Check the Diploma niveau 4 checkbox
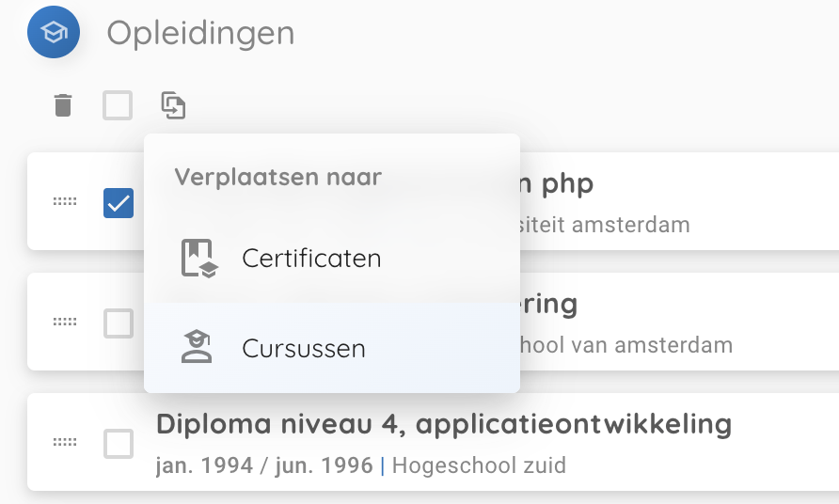 pyautogui.click(x=119, y=443)
